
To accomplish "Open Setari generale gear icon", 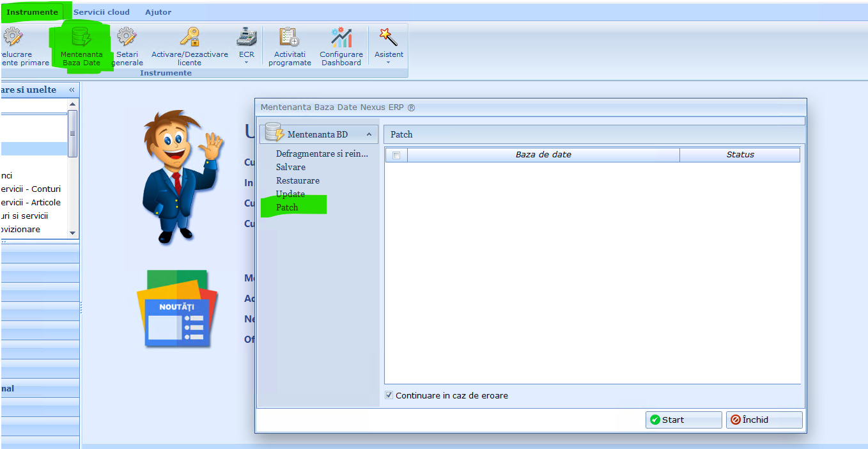I will click(127, 36).
